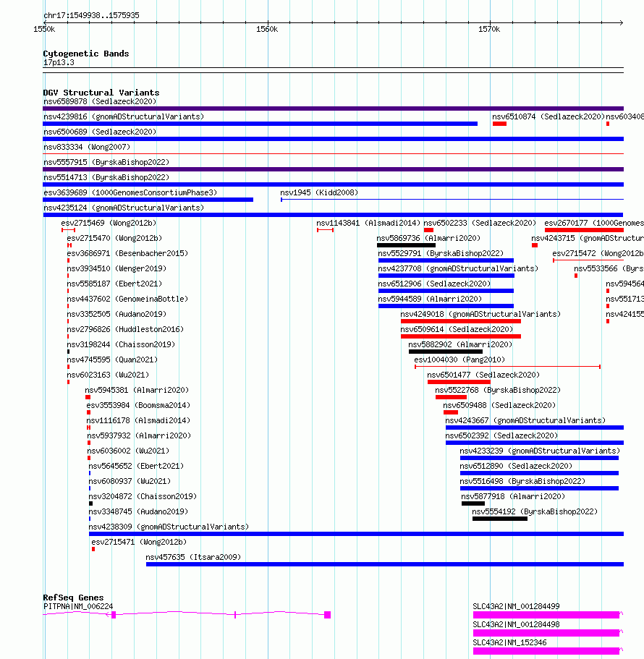Select nsv4745595 (Quan2021) variant
This screenshot has width=644, height=659.
coord(112,359)
